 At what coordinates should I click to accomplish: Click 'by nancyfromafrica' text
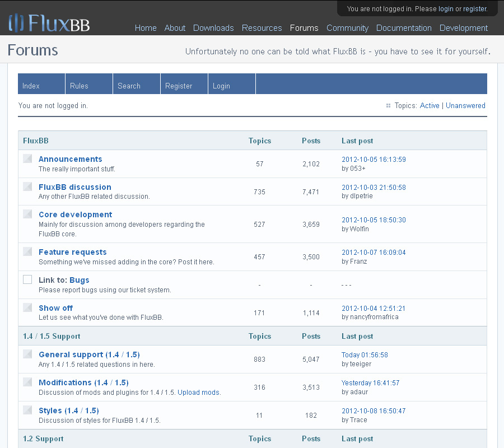(x=370, y=317)
